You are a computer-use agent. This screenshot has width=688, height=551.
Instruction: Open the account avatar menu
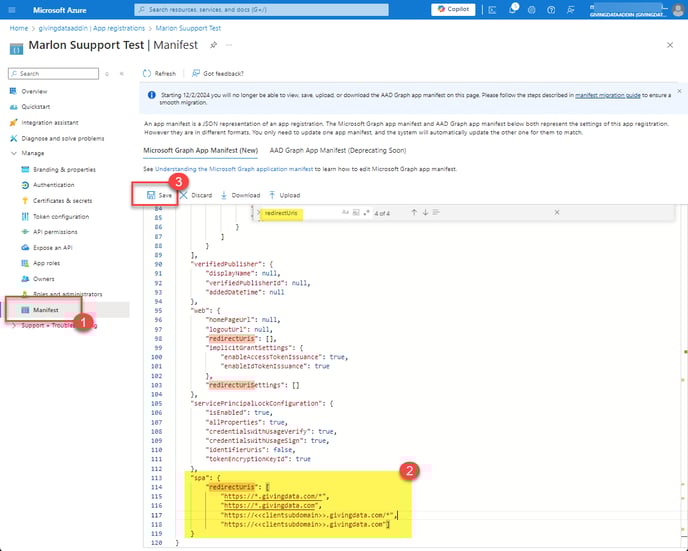pyautogui.click(x=678, y=10)
